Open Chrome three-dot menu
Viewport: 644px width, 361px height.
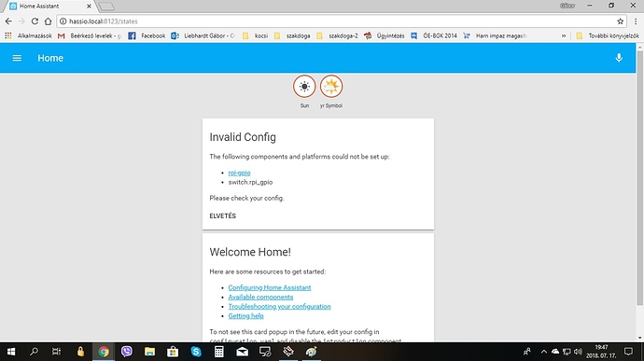click(x=636, y=21)
